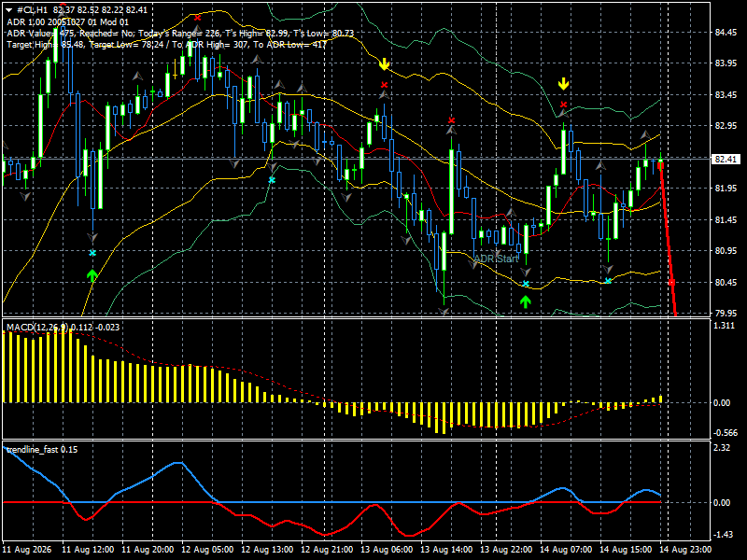
Task: Click the Target High 85.48 info line
Action: (167, 45)
